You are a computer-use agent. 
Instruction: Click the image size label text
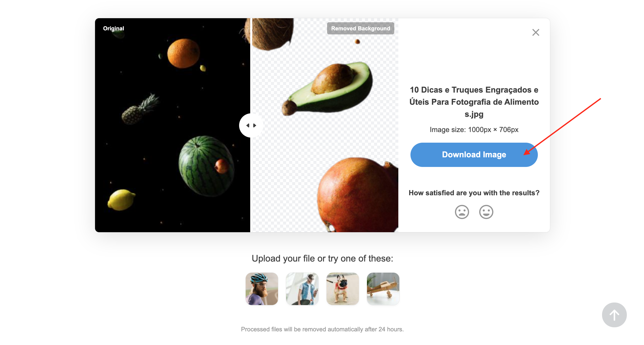point(474,129)
